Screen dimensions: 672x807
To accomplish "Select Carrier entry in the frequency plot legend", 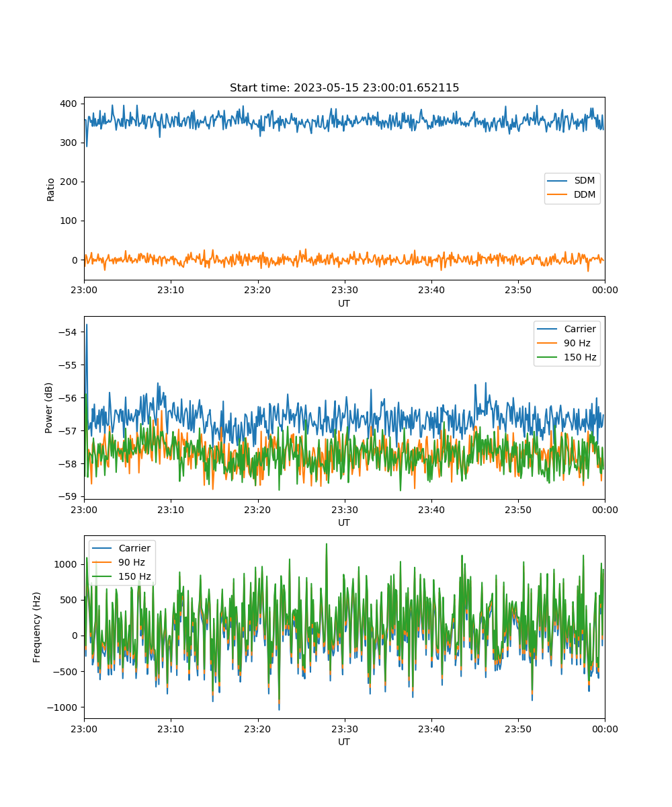I will pyautogui.click(x=134, y=549).
